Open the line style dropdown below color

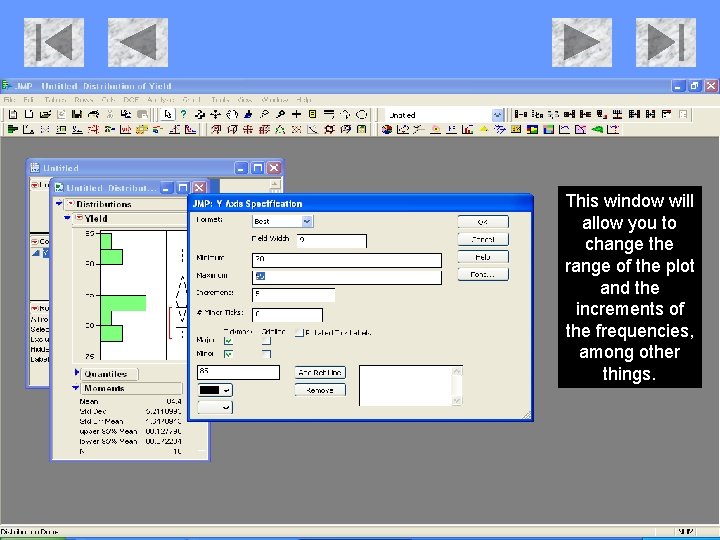coord(215,407)
